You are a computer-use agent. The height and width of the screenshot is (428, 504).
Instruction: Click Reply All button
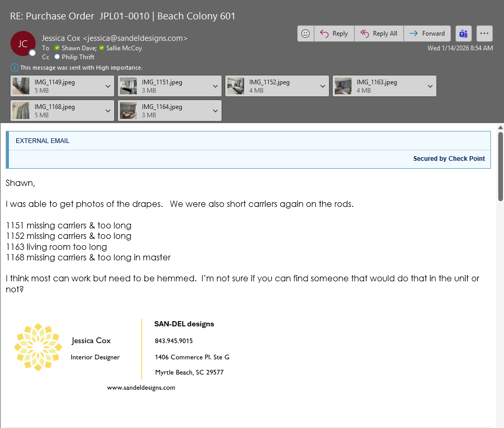tap(379, 34)
